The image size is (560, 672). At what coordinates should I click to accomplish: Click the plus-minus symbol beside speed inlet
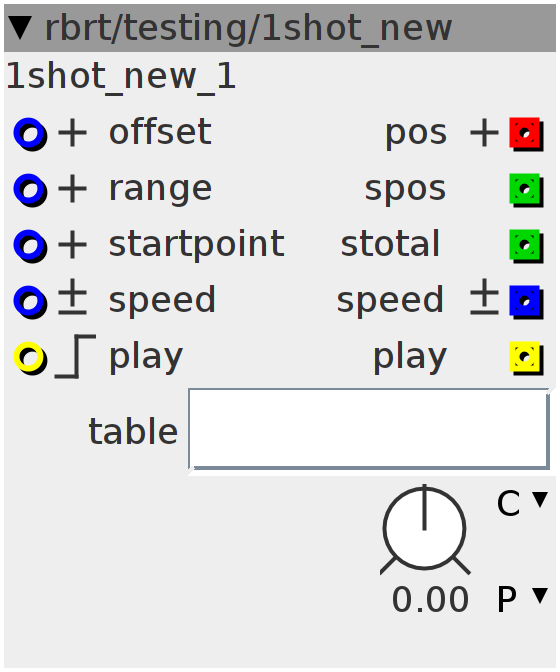tap(72, 297)
